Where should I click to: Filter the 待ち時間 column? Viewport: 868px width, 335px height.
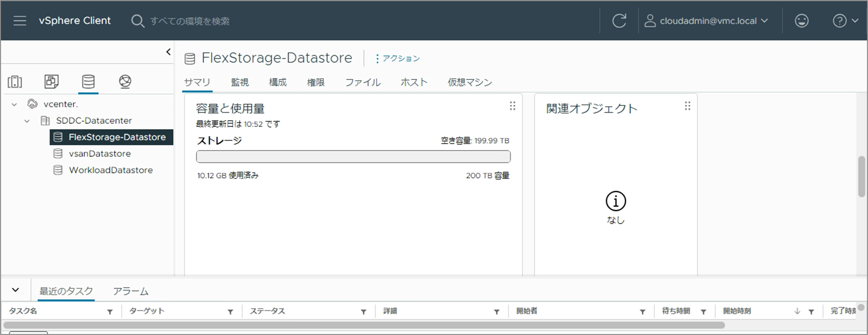(703, 312)
